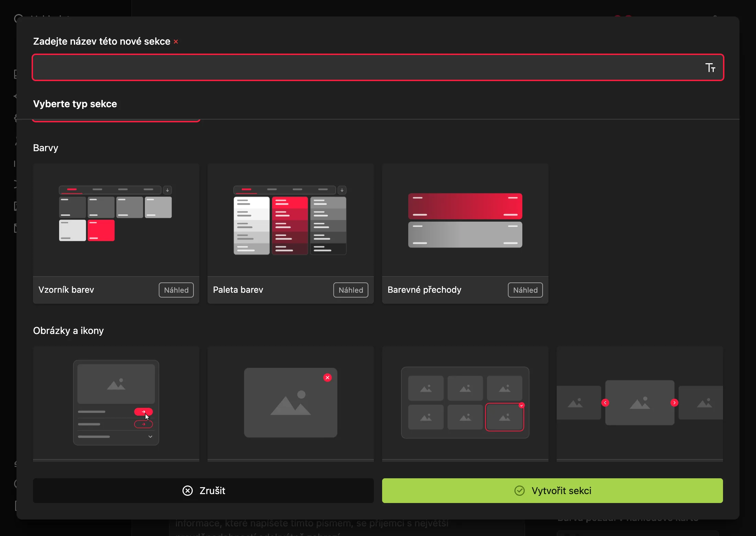Screen dimensions: 756x536
Task: Click the circled X icon beside Zrušit
Action: coord(188,491)
